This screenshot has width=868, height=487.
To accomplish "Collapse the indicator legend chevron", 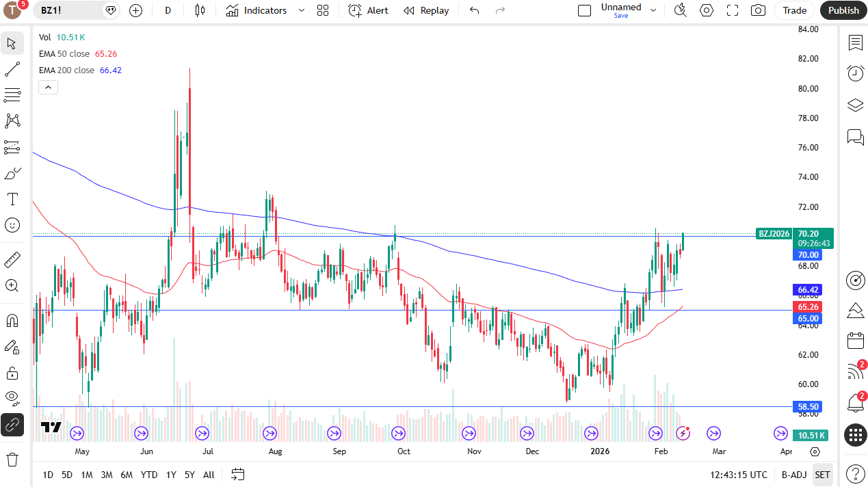I will coord(48,87).
